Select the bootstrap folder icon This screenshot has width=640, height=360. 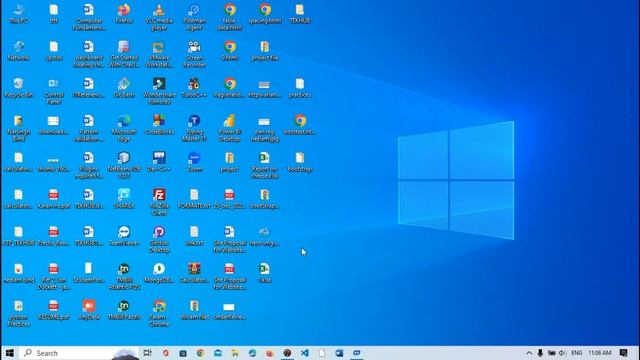point(300,162)
